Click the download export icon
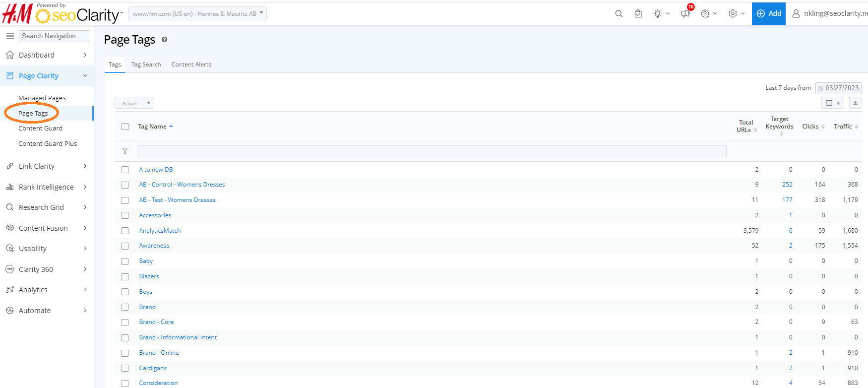Screen dimensions: 868x388 pos(855,103)
